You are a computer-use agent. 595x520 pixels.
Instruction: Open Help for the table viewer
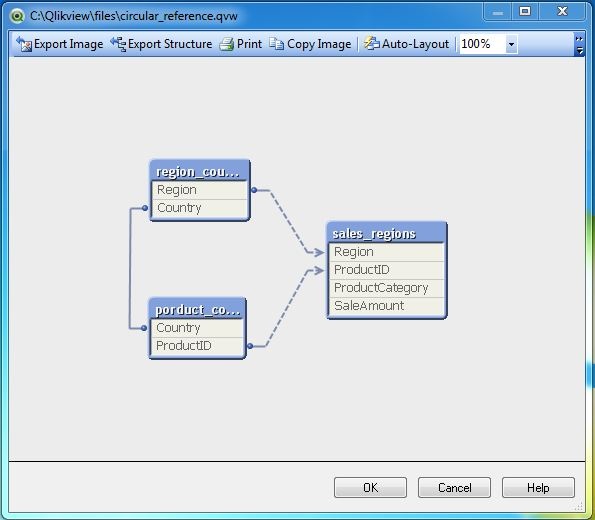(538, 487)
